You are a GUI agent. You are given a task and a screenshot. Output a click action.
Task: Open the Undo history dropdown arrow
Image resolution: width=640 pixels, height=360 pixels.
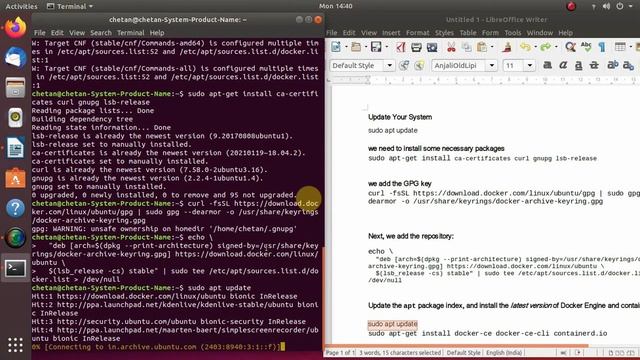536,47
